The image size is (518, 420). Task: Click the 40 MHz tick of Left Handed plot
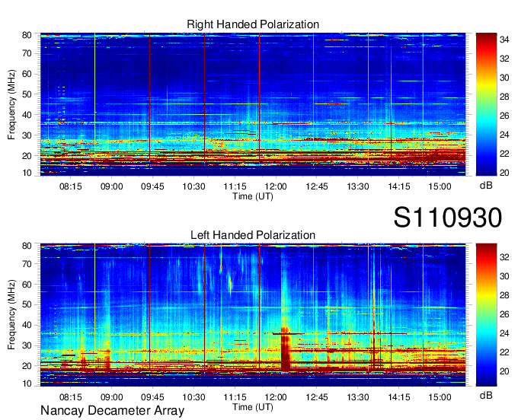click(x=27, y=325)
